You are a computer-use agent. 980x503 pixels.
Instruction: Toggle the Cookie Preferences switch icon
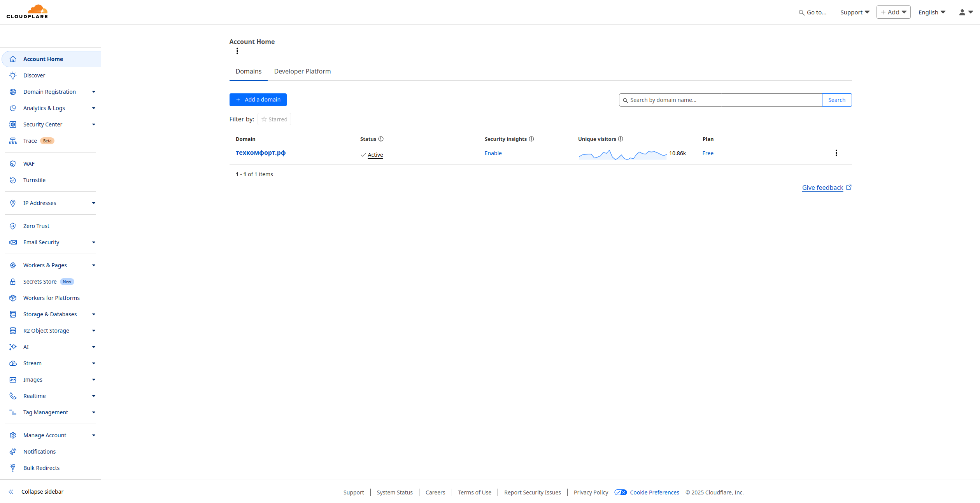[621, 492]
